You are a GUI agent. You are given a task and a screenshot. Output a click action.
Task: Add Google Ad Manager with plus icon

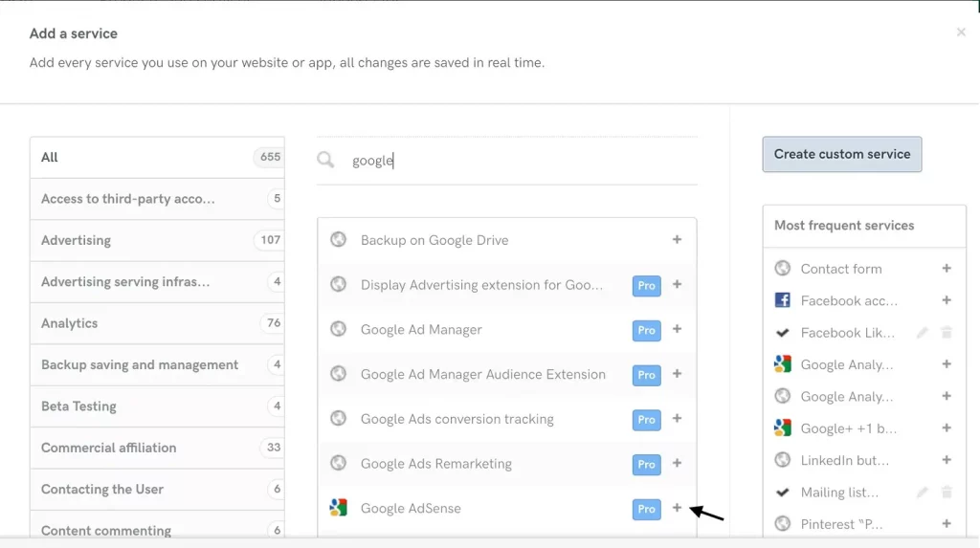677,329
